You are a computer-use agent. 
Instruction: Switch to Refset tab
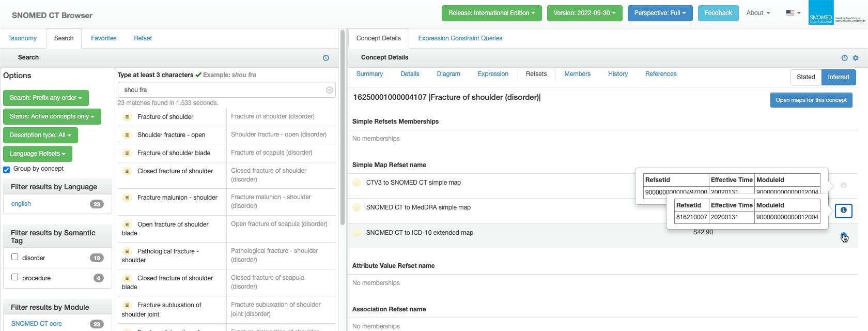point(143,38)
